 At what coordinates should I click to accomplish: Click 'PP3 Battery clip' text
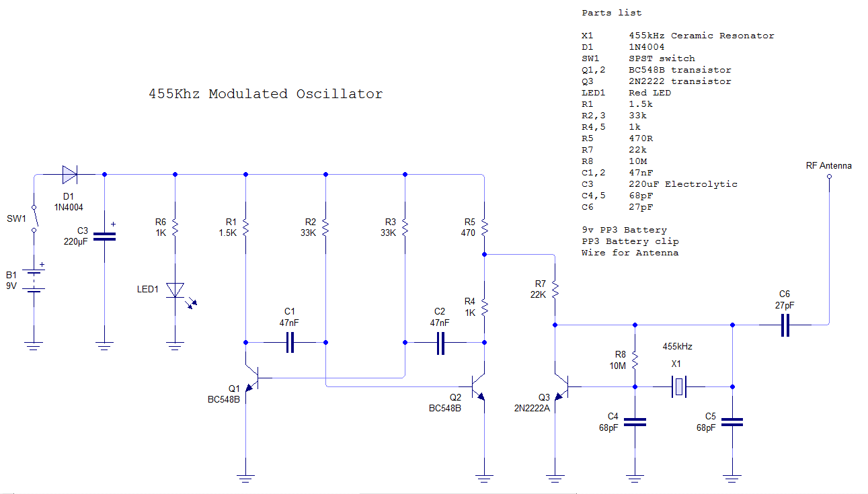pos(630,241)
